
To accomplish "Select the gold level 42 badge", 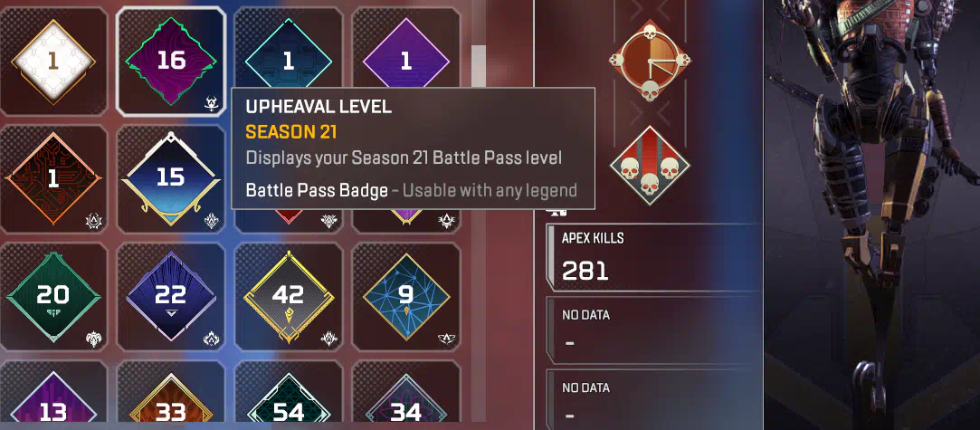I will point(288,296).
